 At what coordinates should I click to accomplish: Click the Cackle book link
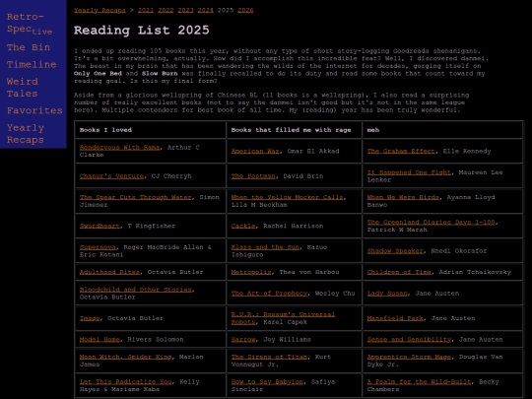click(243, 226)
